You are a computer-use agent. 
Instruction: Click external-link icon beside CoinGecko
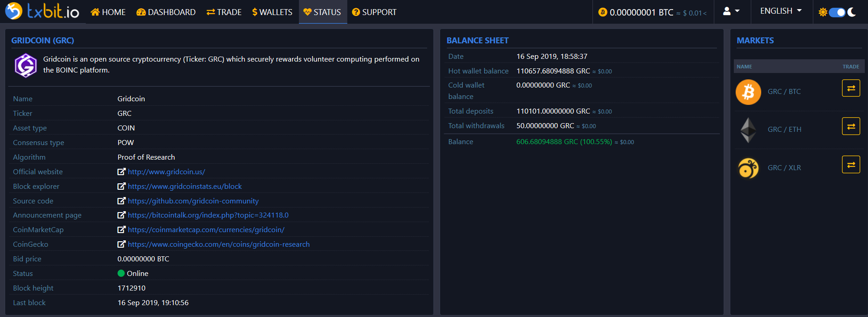click(121, 244)
